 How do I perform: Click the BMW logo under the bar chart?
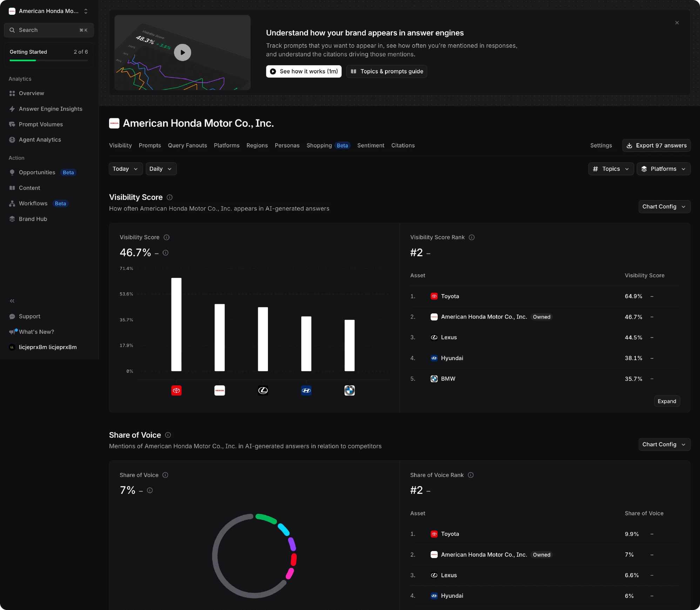pos(350,390)
